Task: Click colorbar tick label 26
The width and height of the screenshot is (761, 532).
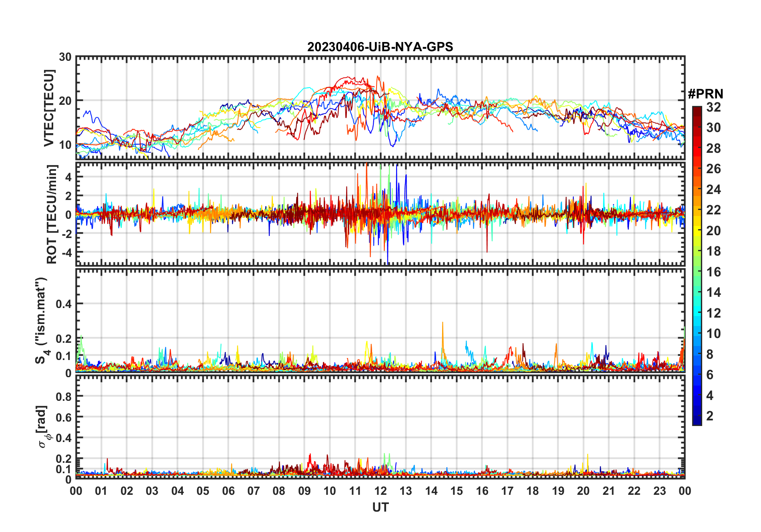Action: click(x=713, y=169)
